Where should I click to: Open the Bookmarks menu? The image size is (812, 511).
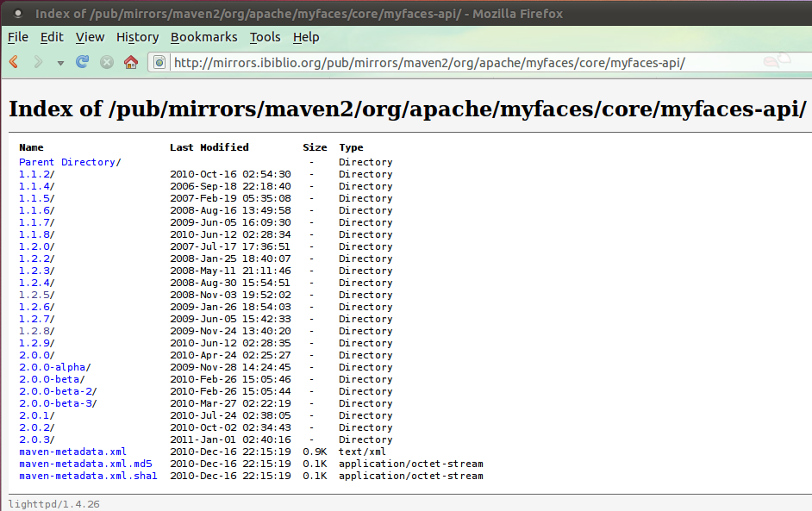204,37
